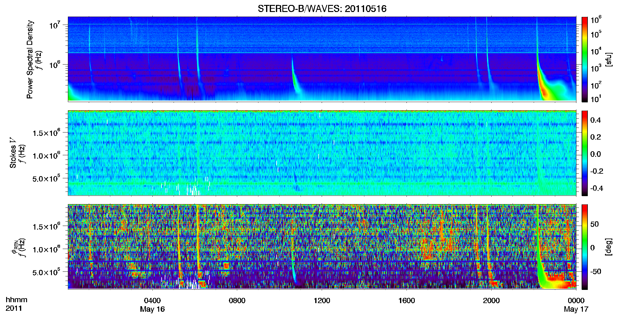Click the 1600 time axis label
644x332 pixels.
click(406, 301)
